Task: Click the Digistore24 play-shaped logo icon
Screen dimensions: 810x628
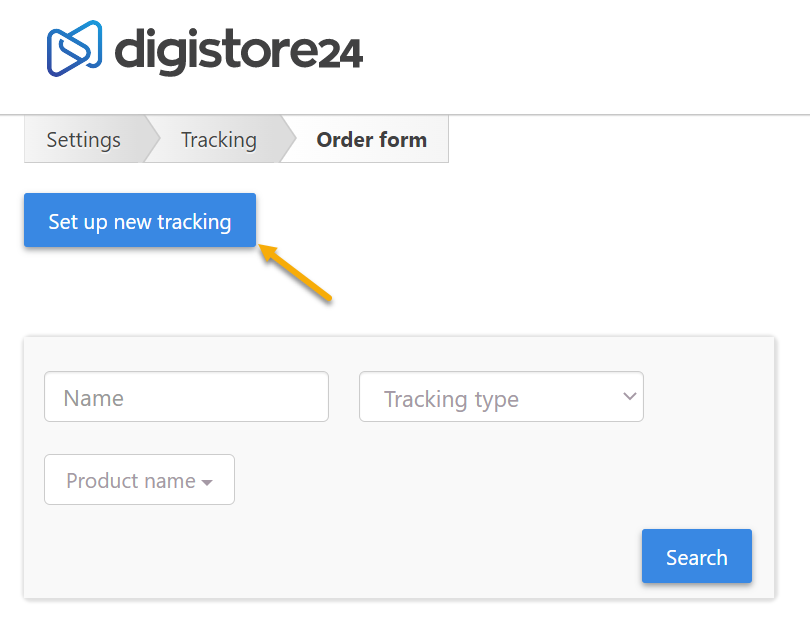Action: tap(74, 49)
